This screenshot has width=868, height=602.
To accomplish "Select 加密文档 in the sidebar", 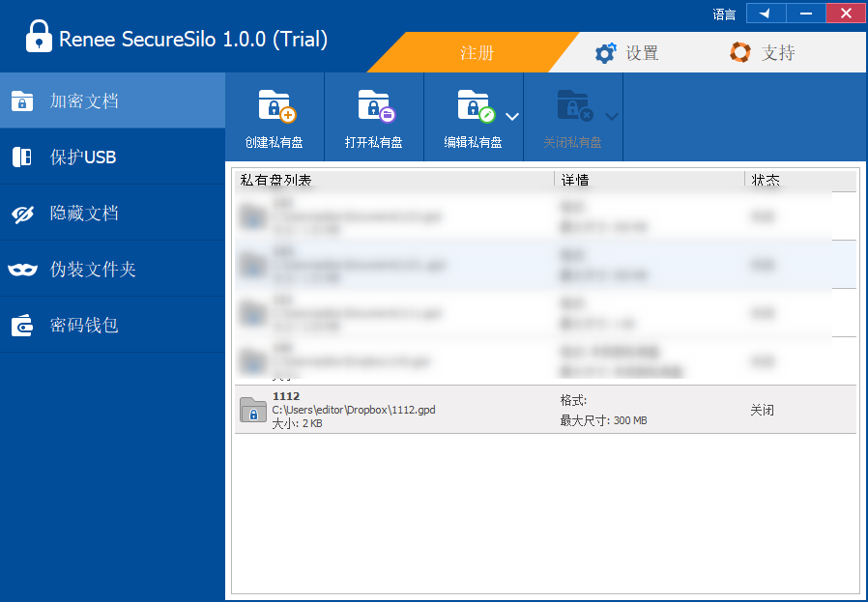I will [112, 100].
